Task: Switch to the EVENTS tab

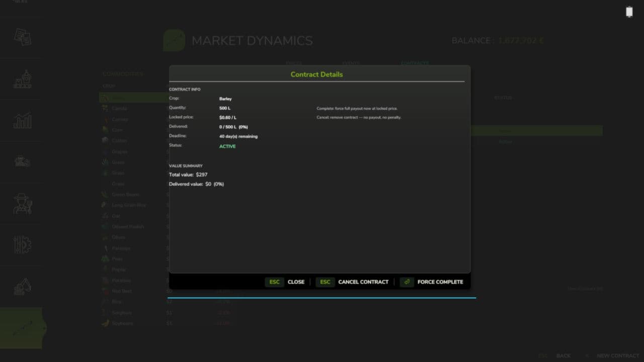Action: tap(351, 63)
